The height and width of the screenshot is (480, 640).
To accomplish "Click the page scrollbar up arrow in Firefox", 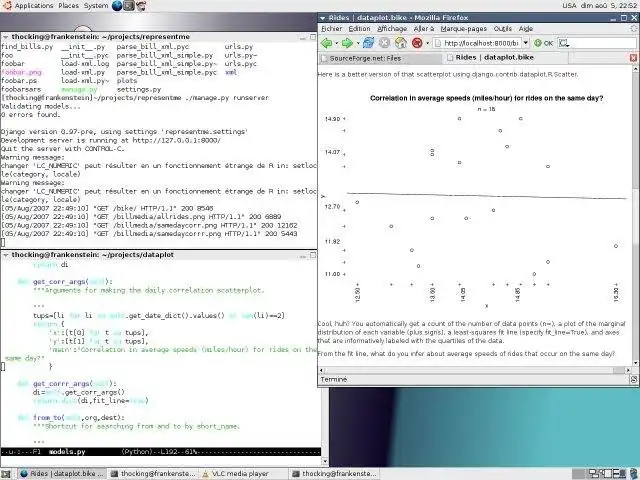I will coord(636,69).
